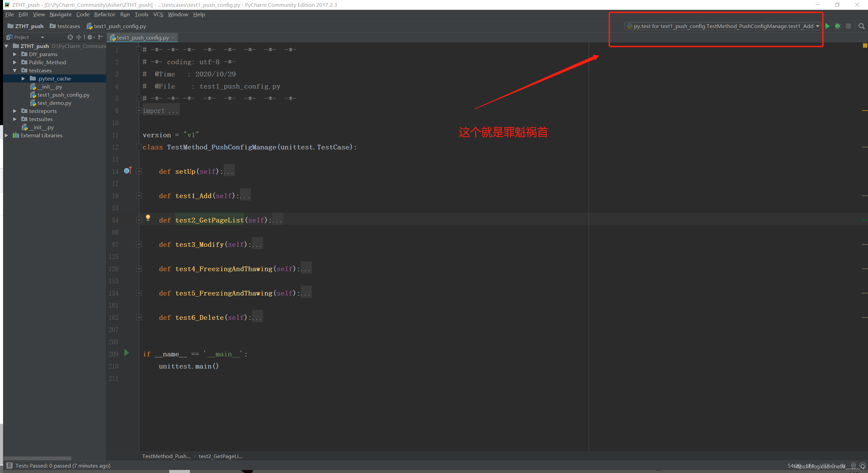868x473 pixels.
Task: Open Search Everywhere magnifier icon
Action: point(862,26)
